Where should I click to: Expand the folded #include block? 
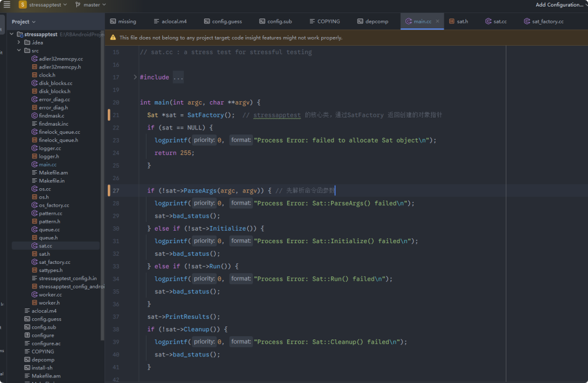pyautogui.click(x=136, y=77)
